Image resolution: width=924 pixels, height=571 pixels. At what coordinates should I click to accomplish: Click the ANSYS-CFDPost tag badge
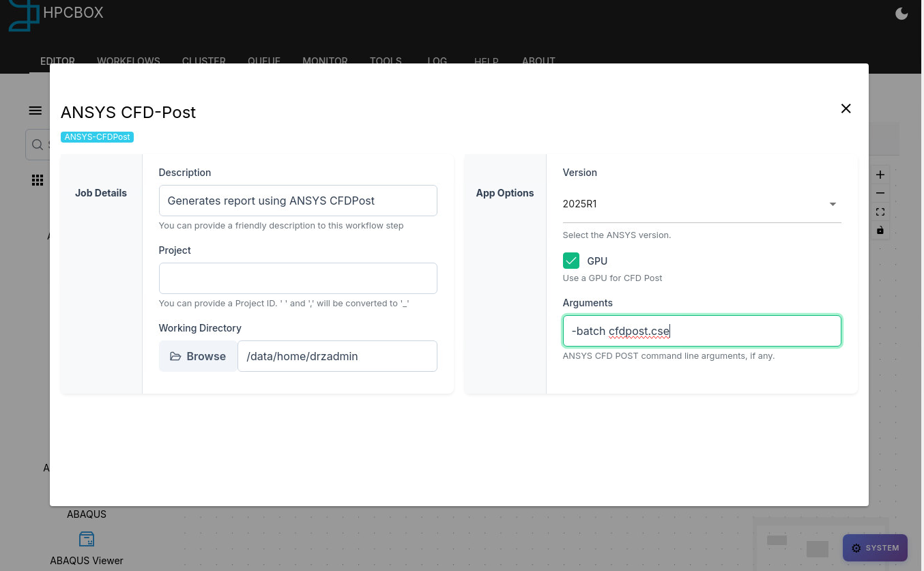point(97,137)
